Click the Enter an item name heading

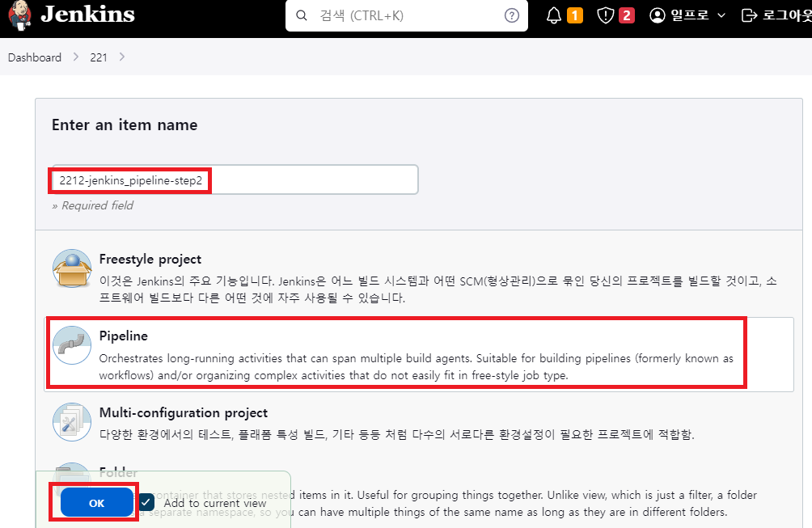pyautogui.click(x=125, y=125)
